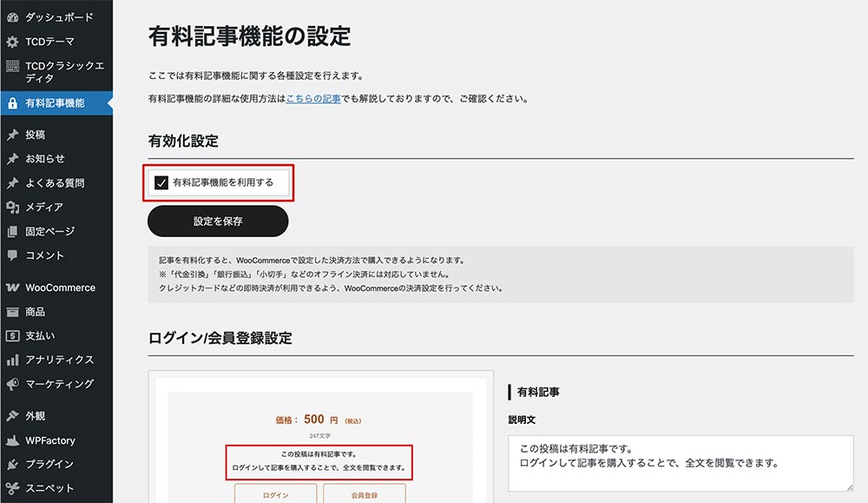
Task: Open the 商品 menu item
Action: click(x=36, y=312)
